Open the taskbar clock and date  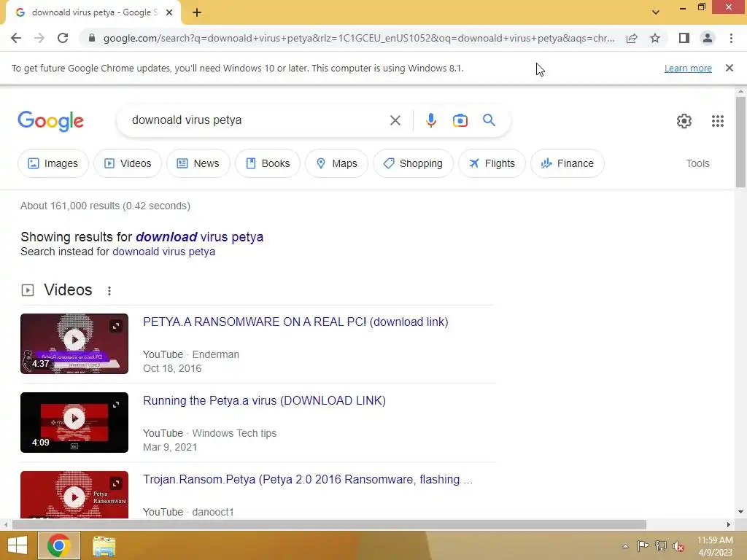pyautogui.click(x=715, y=546)
